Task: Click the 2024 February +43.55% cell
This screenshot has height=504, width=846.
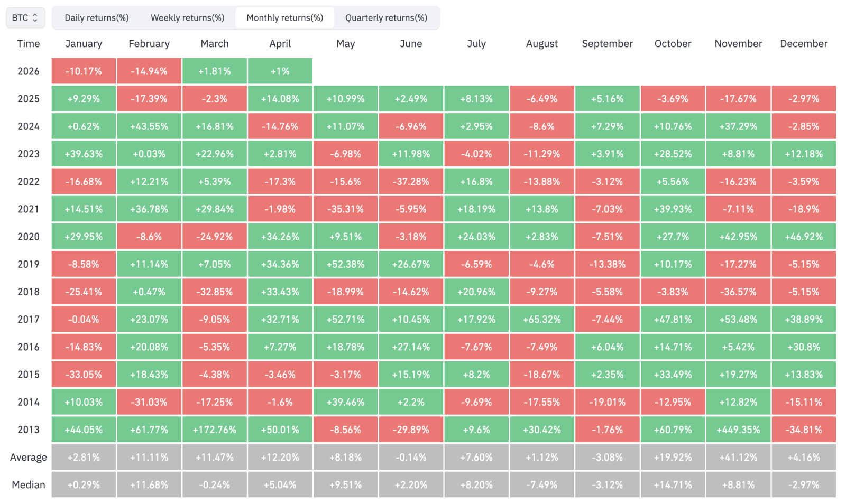Action: [x=149, y=126]
